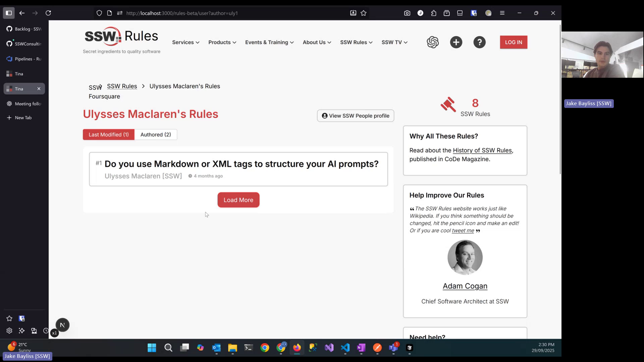The width and height of the screenshot is (644, 362).
Task: Open the history clock icon in the sidebar
Action: (46, 330)
